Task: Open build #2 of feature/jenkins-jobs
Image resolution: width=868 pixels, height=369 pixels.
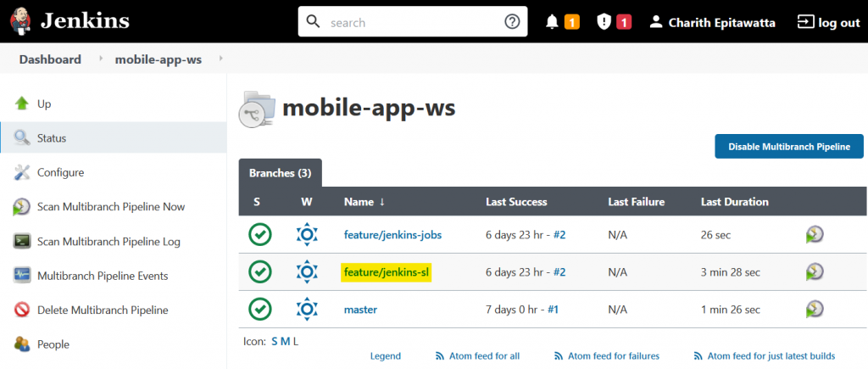Action: [559, 235]
